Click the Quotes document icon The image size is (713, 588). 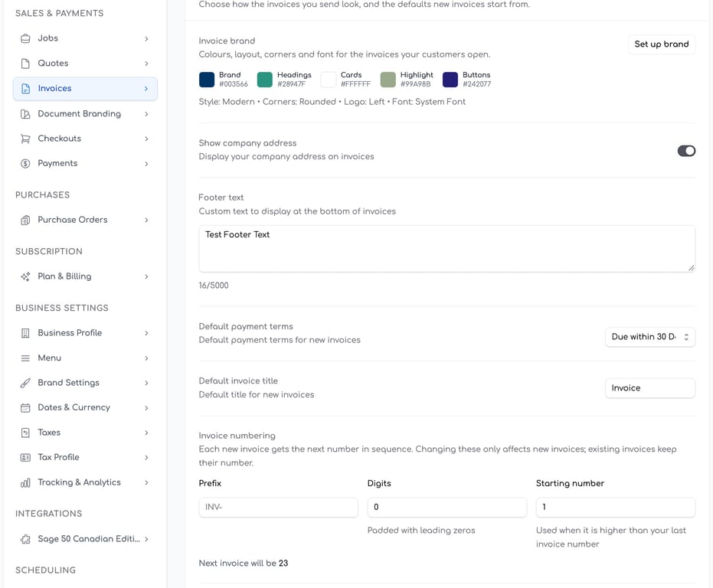click(25, 64)
